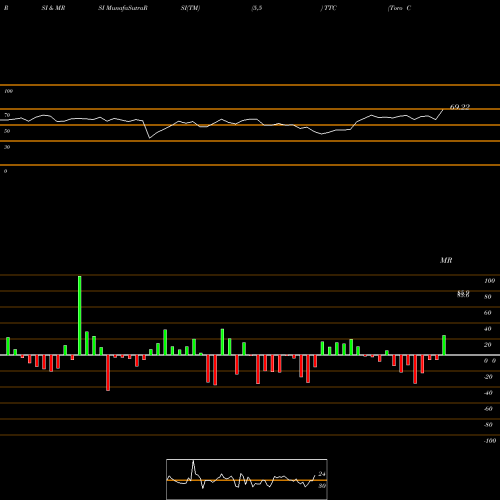
Task: Click the 60 label on MR axis
Action: click(488, 313)
